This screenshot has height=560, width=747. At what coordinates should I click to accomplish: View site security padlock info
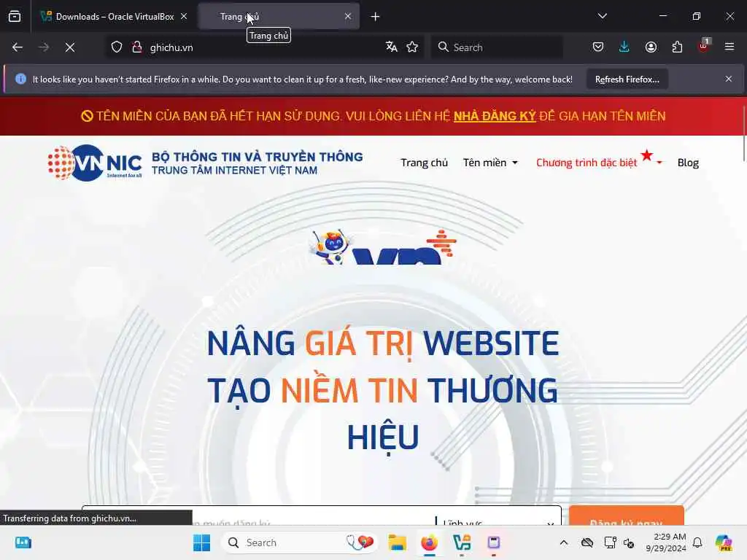tap(137, 47)
